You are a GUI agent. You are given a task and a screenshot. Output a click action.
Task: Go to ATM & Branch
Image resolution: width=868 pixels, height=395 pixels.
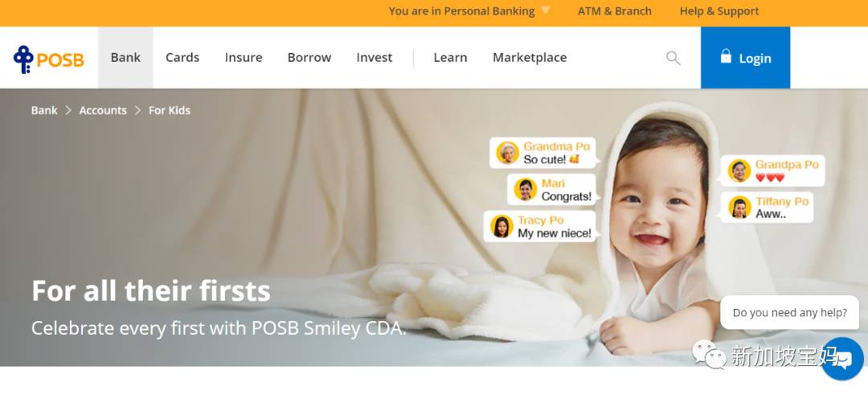[615, 11]
